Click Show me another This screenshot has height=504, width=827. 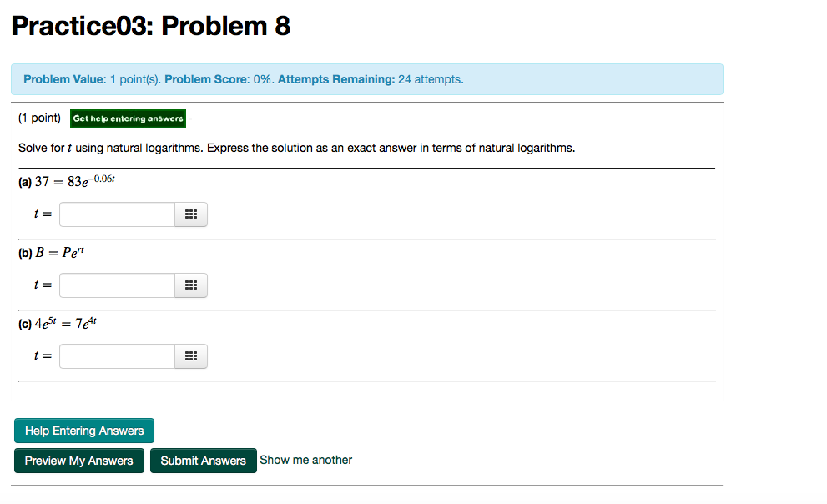point(305,460)
